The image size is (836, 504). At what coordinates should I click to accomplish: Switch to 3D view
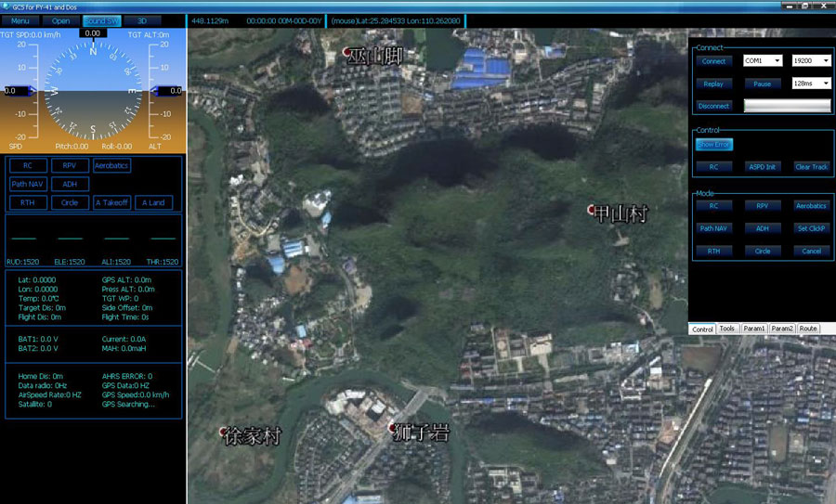(142, 20)
